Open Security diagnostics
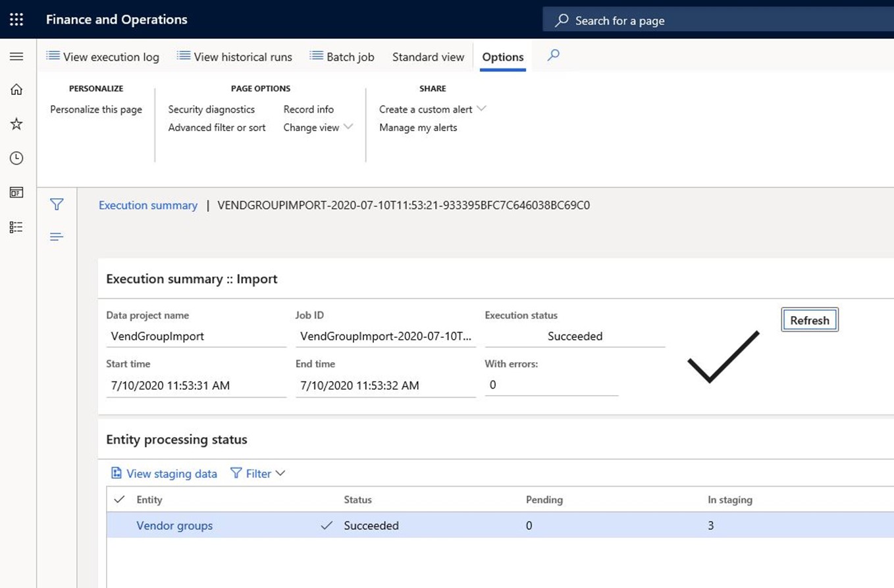 pyautogui.click(x=211, y=109)
